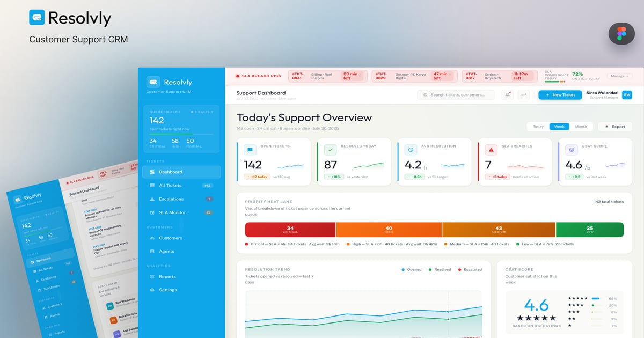Open Reports in the front sidebar
Image resolution: width=644 pixels, height=338 pixels.
(x=181, y=276)
